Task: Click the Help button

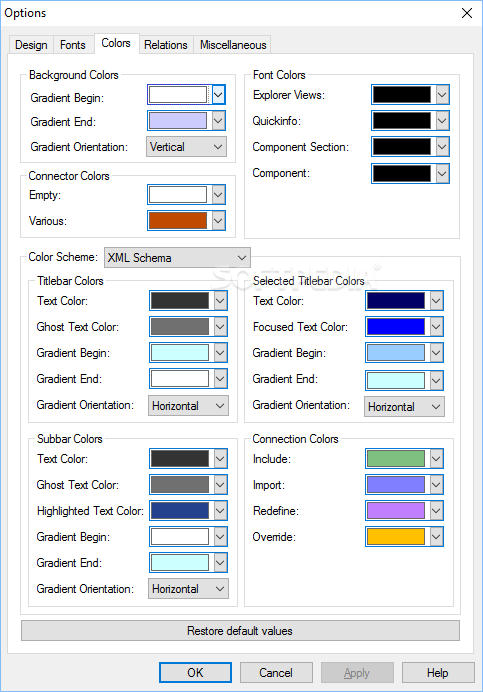Action: tap(438, 673)
